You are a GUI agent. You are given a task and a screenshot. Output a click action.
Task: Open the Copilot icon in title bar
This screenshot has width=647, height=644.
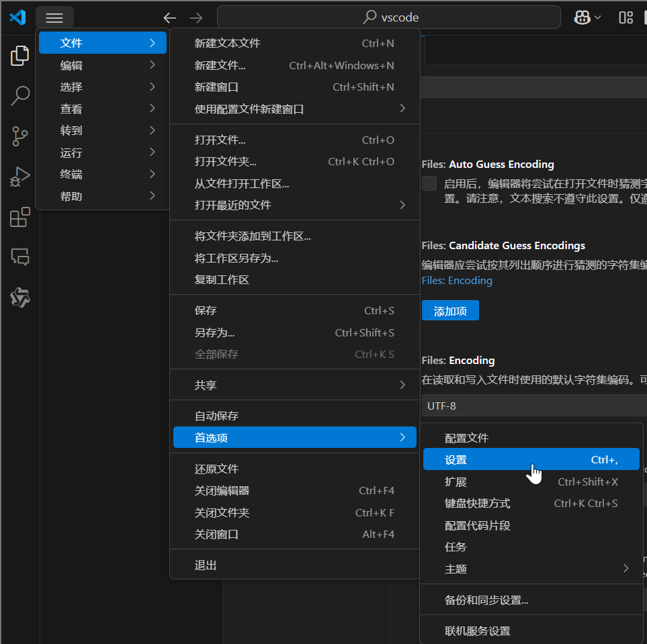(583, 17)
